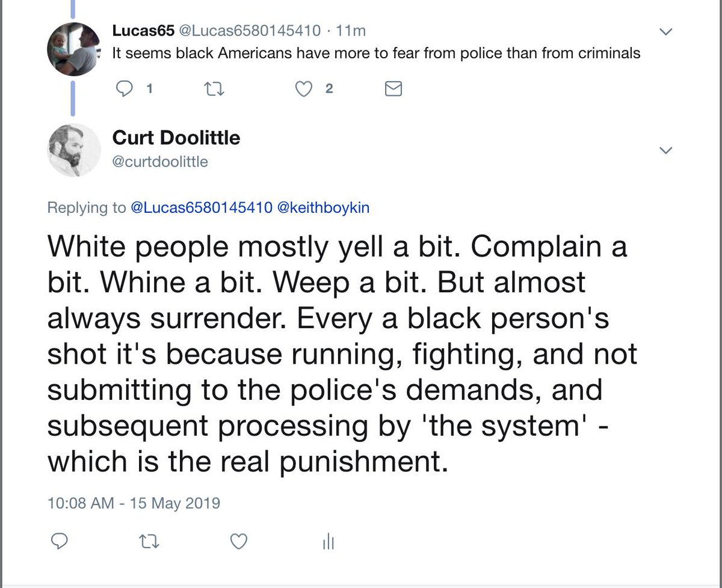Reply to Curt Doolittle's tweet
The image size is (722, 588).
(x=58, y=542)
